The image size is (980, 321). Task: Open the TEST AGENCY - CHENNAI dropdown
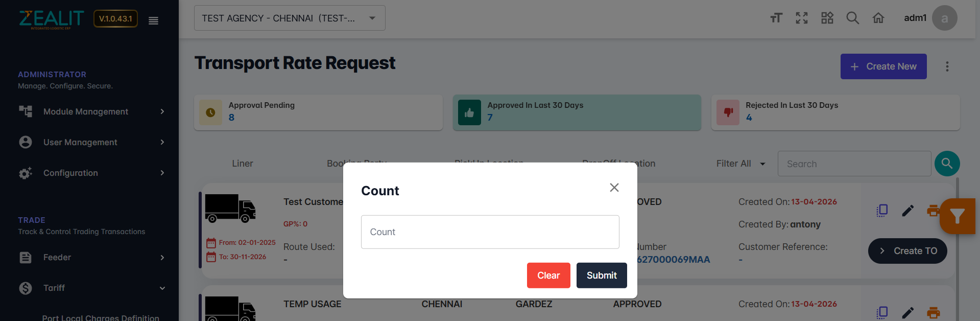[x=290, y=18]
